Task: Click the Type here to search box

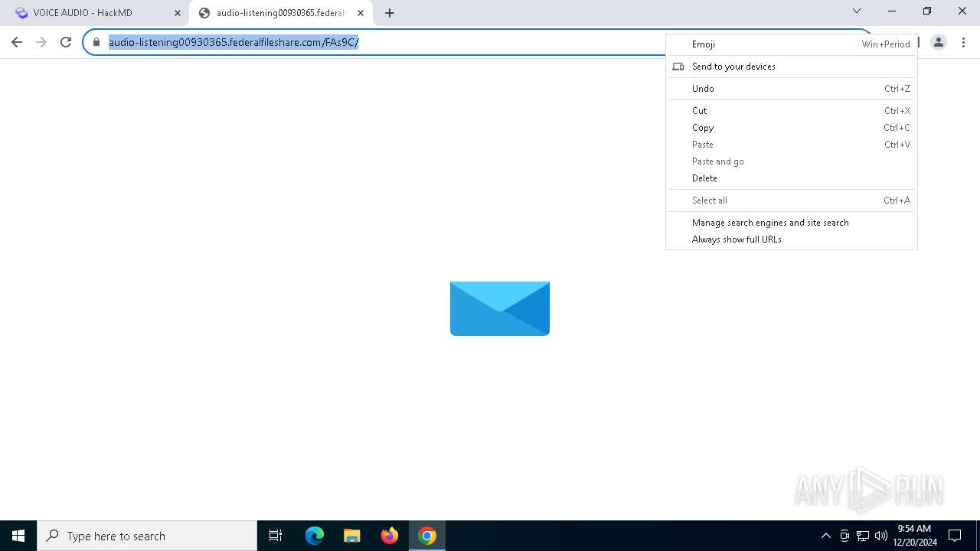Action: click(x=147, y=536)
